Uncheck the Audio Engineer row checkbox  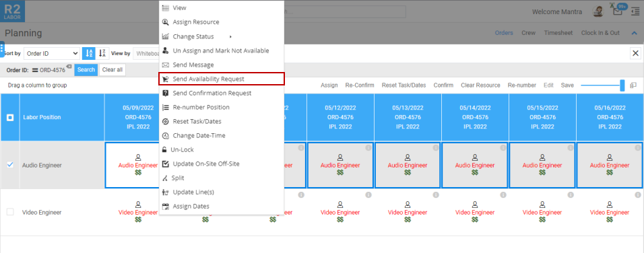click(10, 165)
